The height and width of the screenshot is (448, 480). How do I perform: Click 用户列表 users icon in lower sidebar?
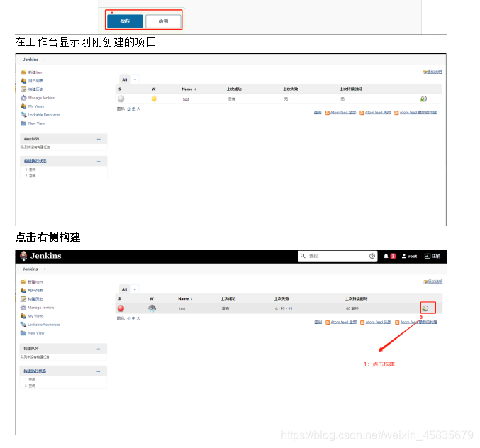click(x=23, y=290)
